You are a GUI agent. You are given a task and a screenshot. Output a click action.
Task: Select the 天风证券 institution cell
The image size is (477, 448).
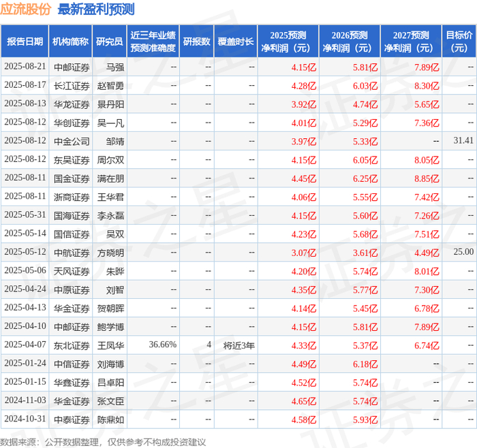tap(72, 271)
